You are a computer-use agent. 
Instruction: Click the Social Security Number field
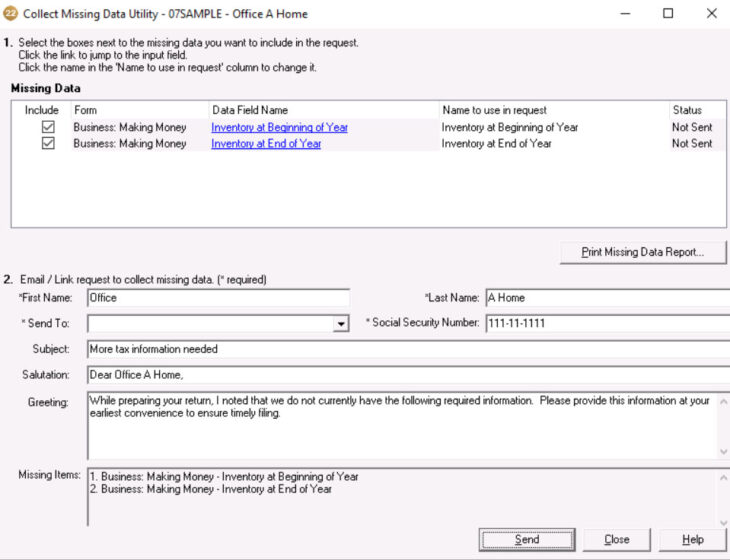(x=606, y=323)
